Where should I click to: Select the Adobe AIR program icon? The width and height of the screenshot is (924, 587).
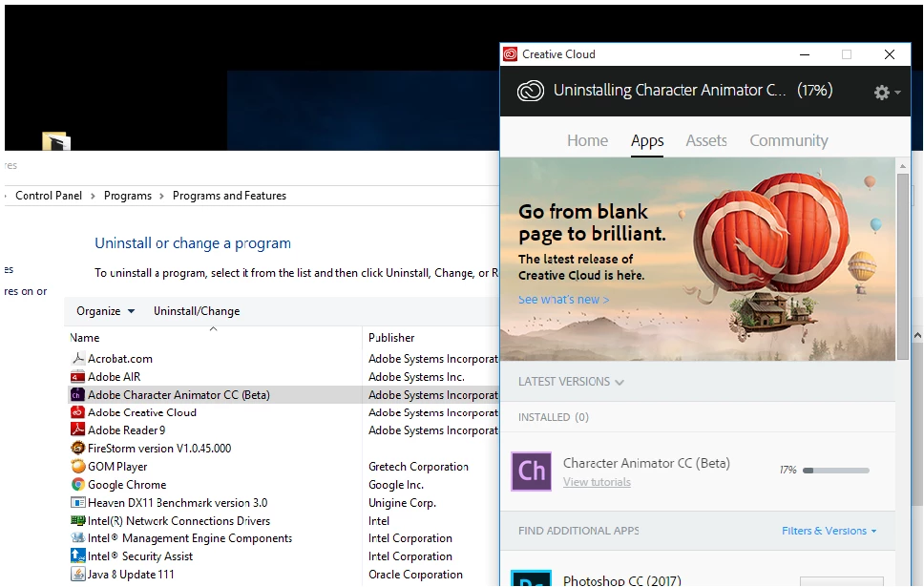pos(77,377)
